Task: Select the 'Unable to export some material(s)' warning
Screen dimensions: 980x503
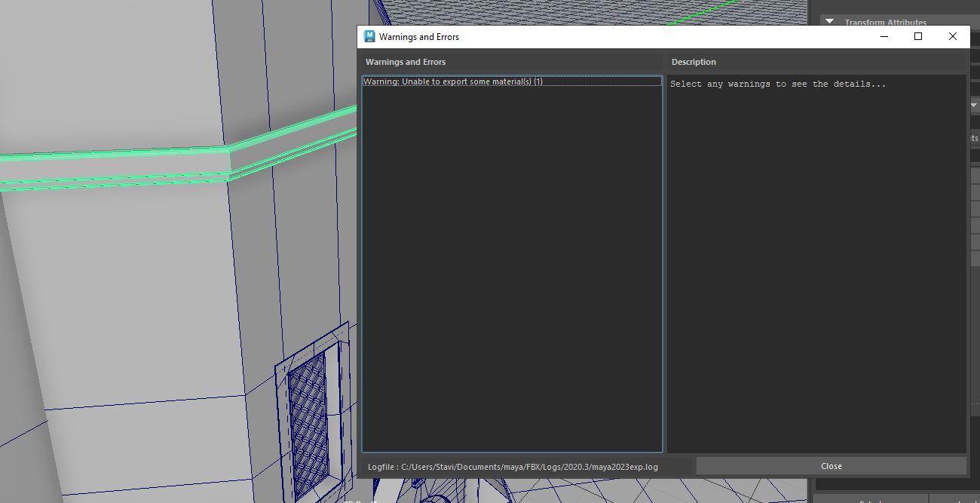Action: [452, 81]
